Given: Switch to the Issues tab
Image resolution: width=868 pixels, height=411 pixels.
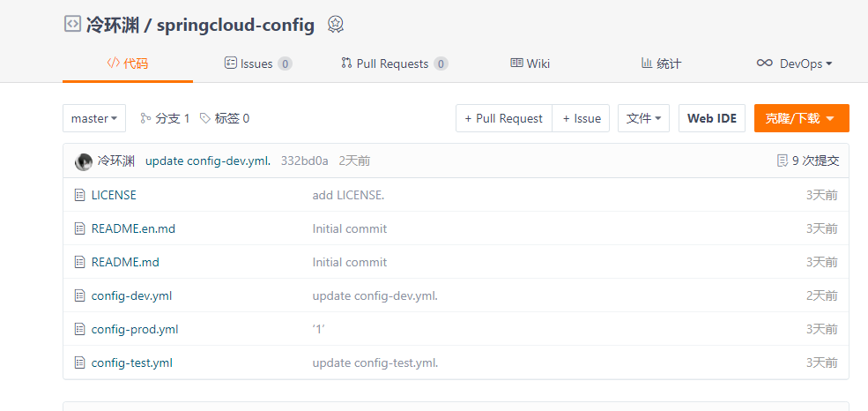Looking at the screenshot, I should 258,64.
